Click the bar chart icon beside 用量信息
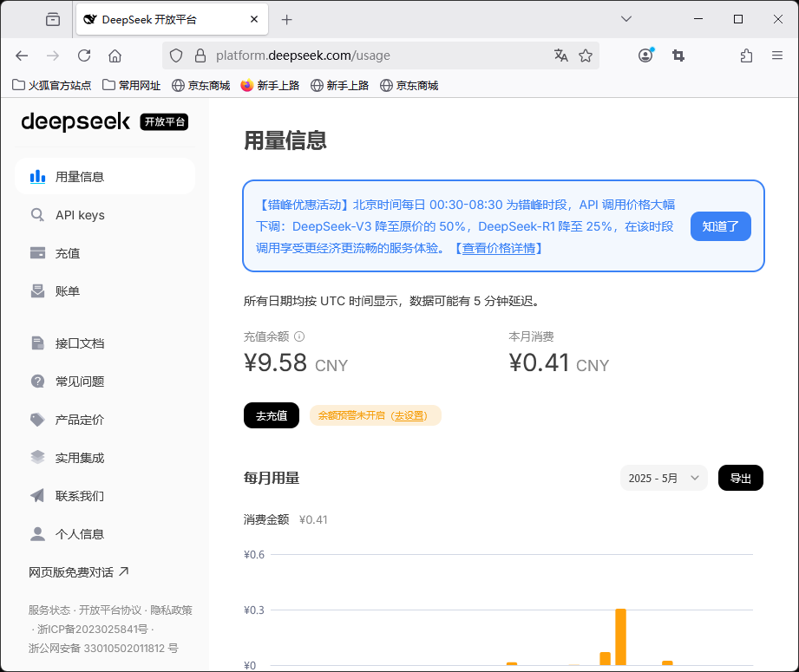799x672 pixels. tap(37, 176)
